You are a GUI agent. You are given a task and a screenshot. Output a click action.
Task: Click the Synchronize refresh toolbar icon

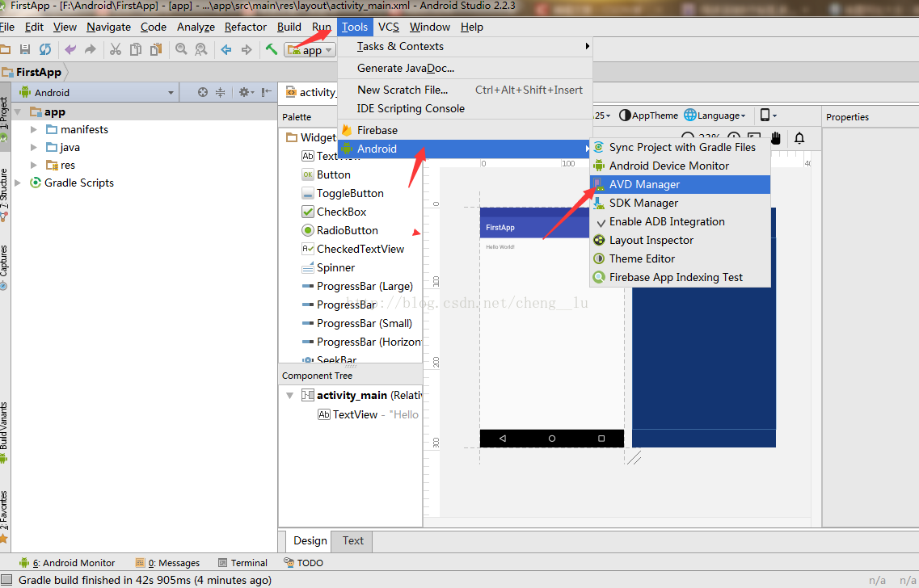[45, 50]
